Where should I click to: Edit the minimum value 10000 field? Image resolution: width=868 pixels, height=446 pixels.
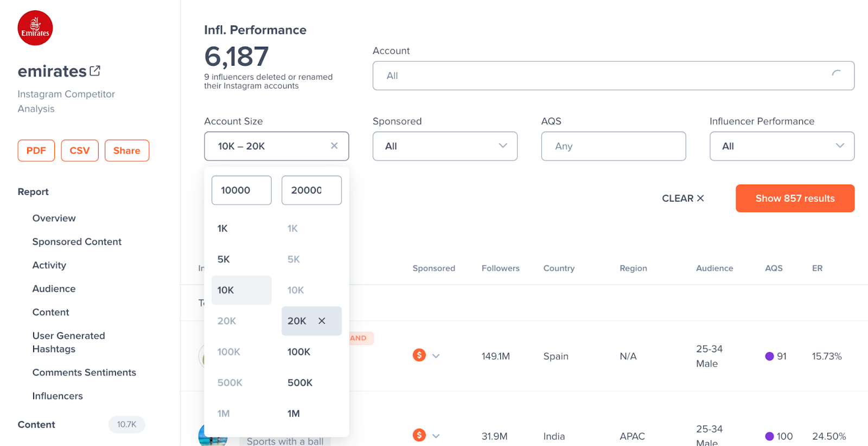(x=241, y=190)
